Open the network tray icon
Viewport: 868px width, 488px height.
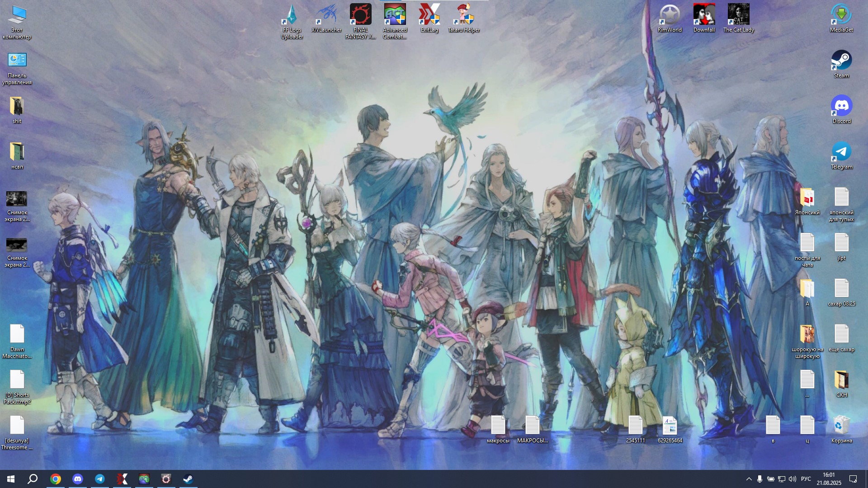(x=782, y=479)
